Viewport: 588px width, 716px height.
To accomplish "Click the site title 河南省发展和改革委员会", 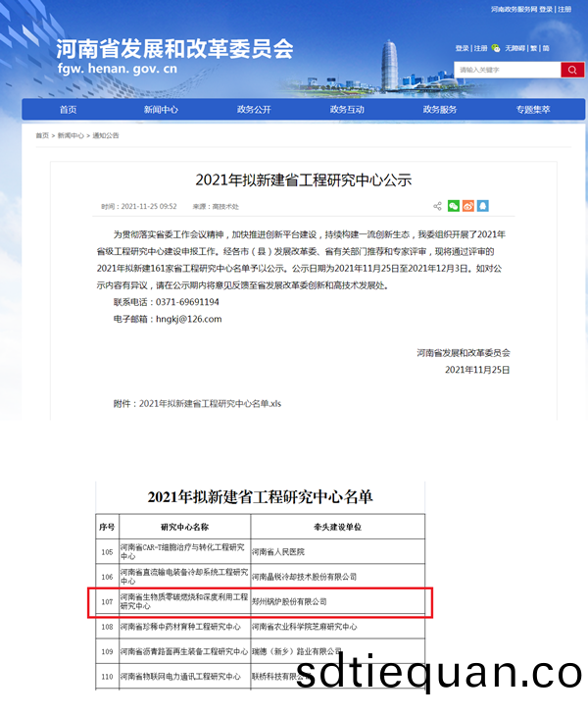I will point(174,48).
